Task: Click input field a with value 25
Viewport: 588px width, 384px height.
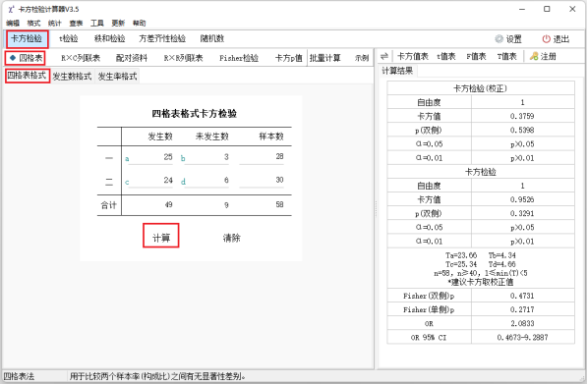Action: 150,157
